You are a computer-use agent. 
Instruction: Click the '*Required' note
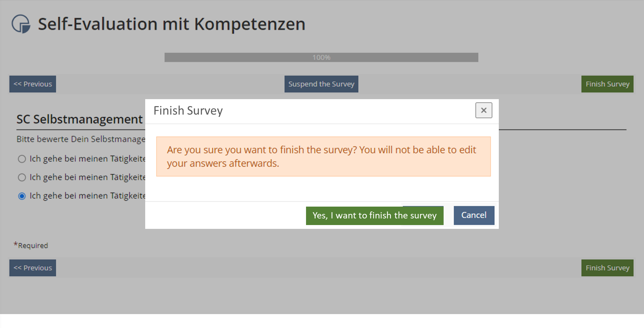[x=31, y=245]
